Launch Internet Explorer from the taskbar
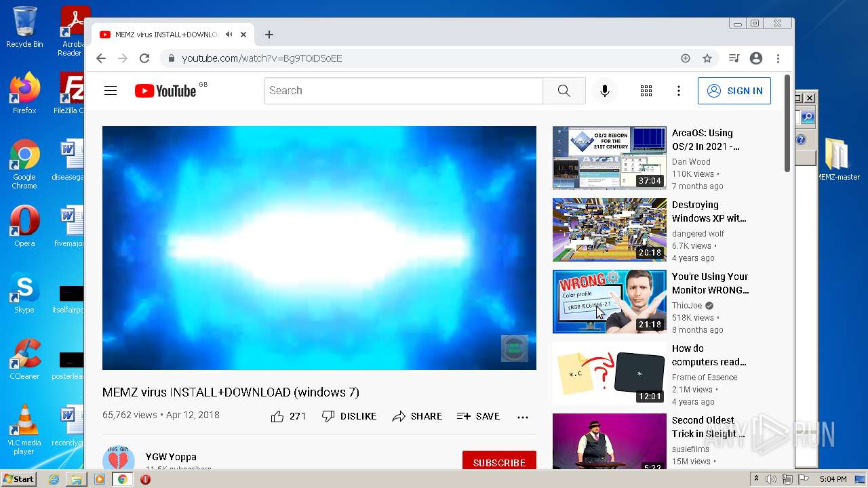The width and height of the screenshot is (868, 488). coord(54,479)
